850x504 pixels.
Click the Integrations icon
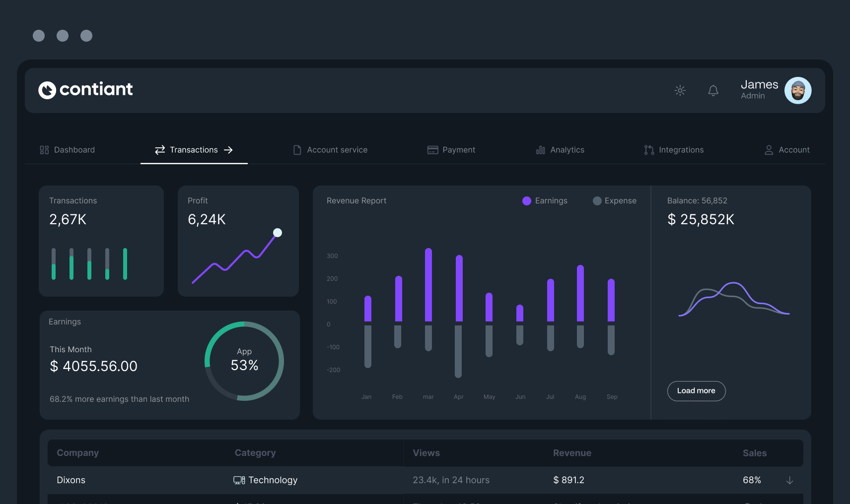click(x=649, y=149)
